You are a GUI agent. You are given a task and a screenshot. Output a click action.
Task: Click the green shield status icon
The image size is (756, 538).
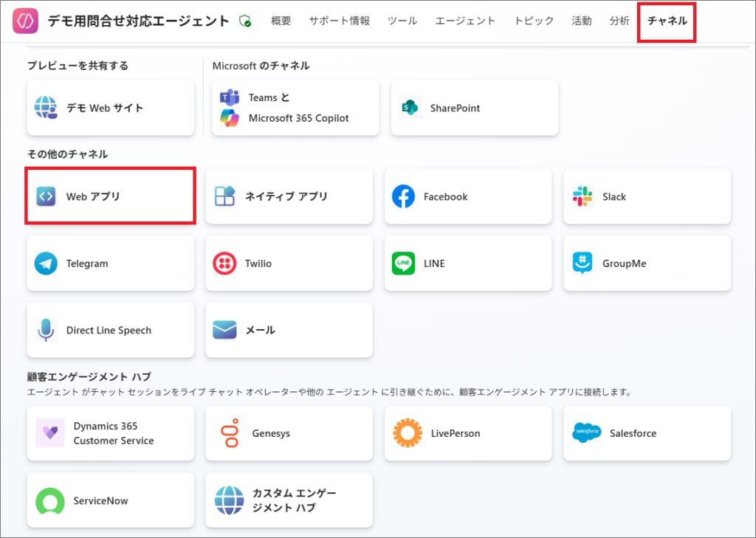(x=245, y=21)
